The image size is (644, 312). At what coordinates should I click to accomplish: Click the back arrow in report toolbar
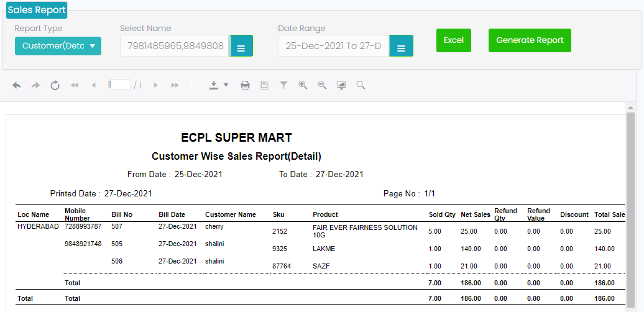pos(17,85)
